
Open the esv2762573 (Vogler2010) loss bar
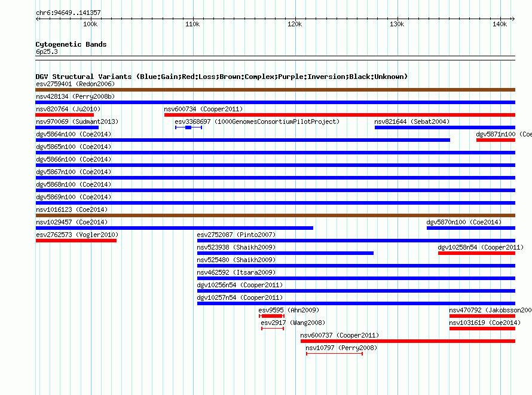click(x=76, y=241)
